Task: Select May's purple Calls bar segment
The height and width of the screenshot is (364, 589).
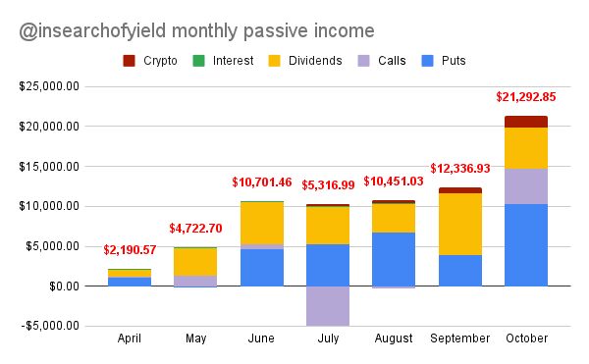Action: coord(195,281)
